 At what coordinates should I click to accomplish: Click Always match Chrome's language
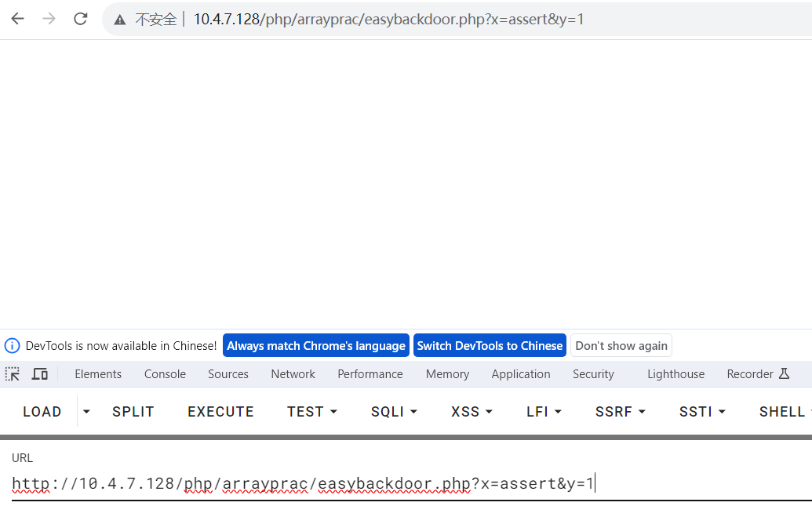316,345
